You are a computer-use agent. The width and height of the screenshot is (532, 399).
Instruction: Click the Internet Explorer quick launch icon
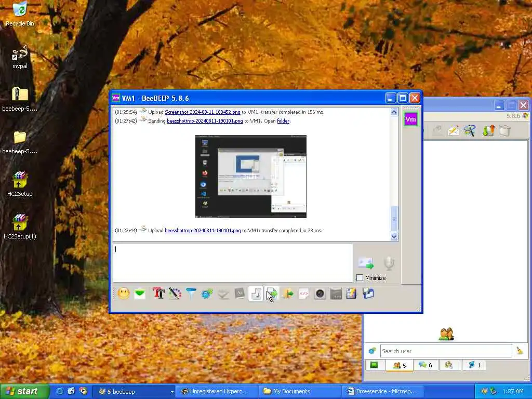click(x=59, y=391)
